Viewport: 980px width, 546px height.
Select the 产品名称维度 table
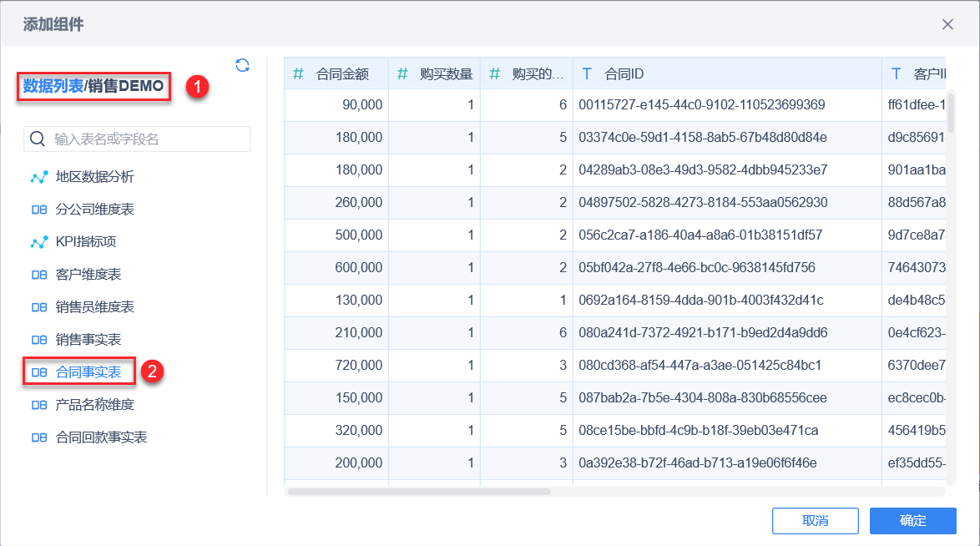pos(94,405)
